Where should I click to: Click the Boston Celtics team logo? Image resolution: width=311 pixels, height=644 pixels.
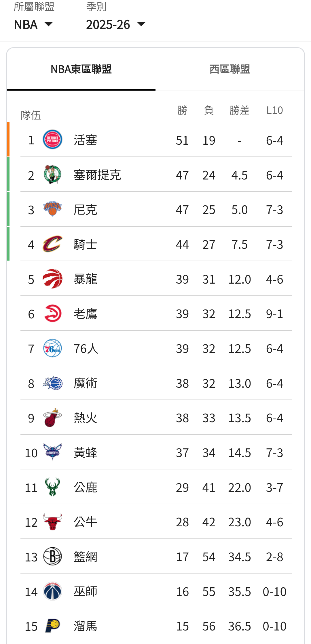[52, 174]
